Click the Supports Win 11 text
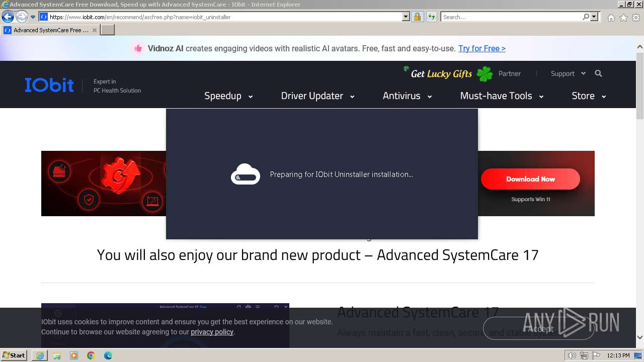 (530, 199)
